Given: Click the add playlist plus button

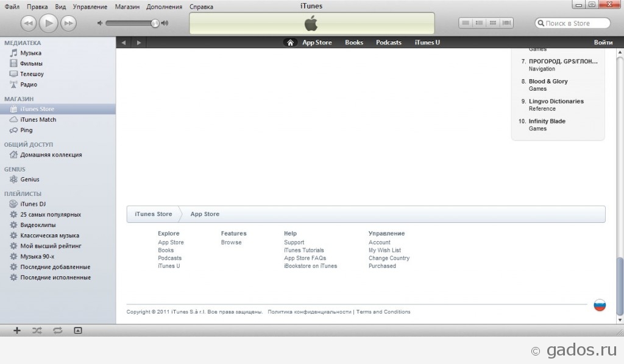Looking at the screenshot, I should pos(16,331).
